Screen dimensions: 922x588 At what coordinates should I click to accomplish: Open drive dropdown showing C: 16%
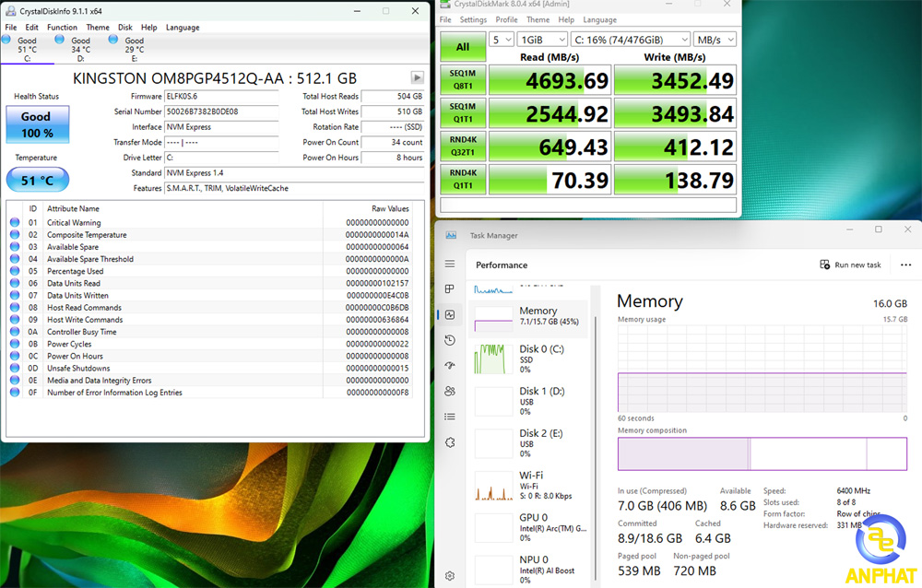tap(631, 40)
